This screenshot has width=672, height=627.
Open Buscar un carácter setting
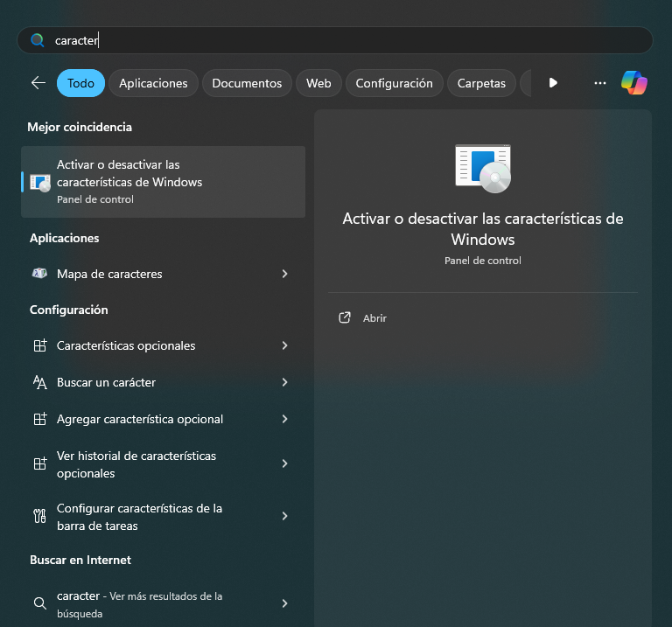164,382
